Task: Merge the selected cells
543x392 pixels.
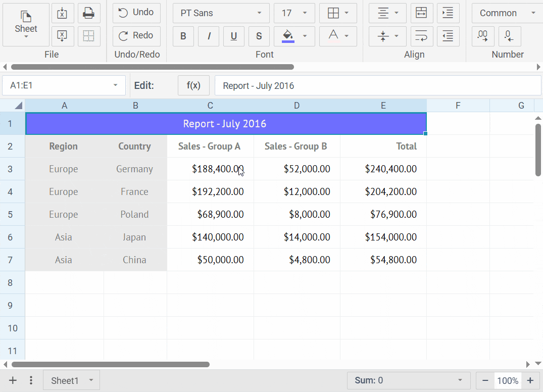Action: (422, 13)
